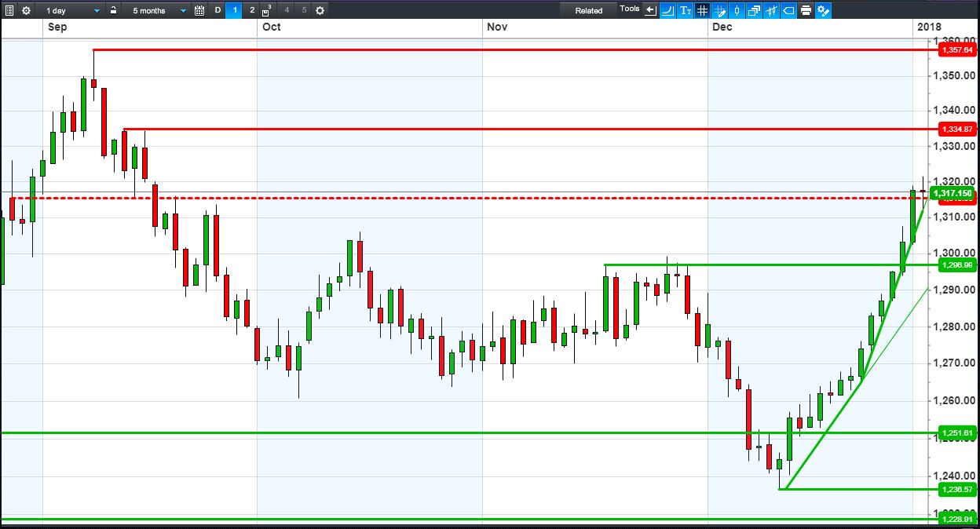Screen dimensions: 980x529
Task: Select the 1,228.91 green support label
Action: coord(956,519)
